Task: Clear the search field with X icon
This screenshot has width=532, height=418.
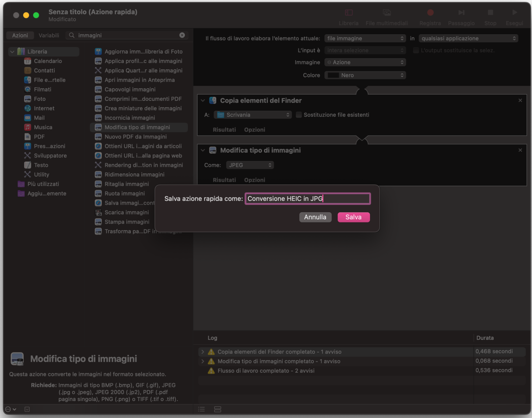Action: tap(182, 35)
